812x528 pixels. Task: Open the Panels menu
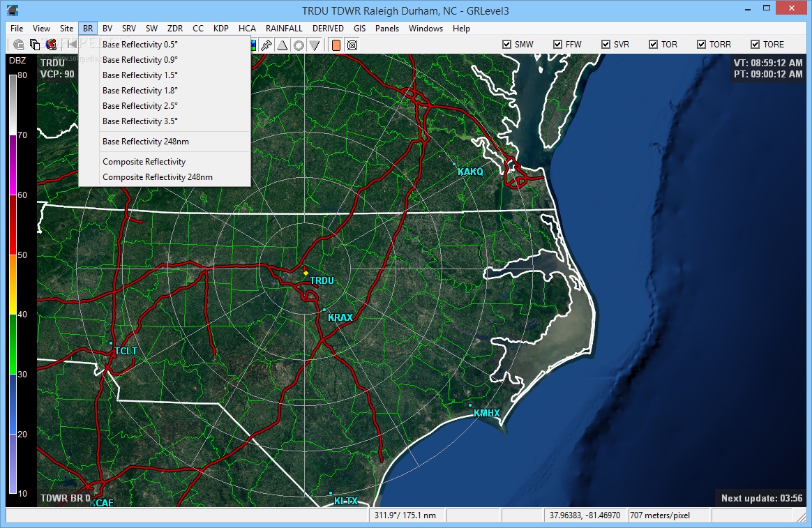pyautogui.click(x=387, y=29)
